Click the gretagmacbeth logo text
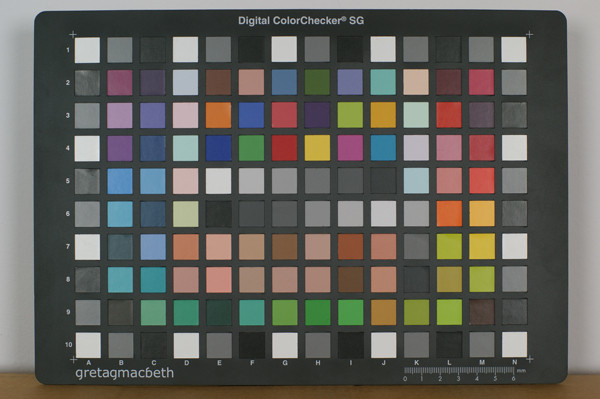Image resolution: width=600 pixels, height=399 pixels. pyautogui.click(x=124, y=373)
